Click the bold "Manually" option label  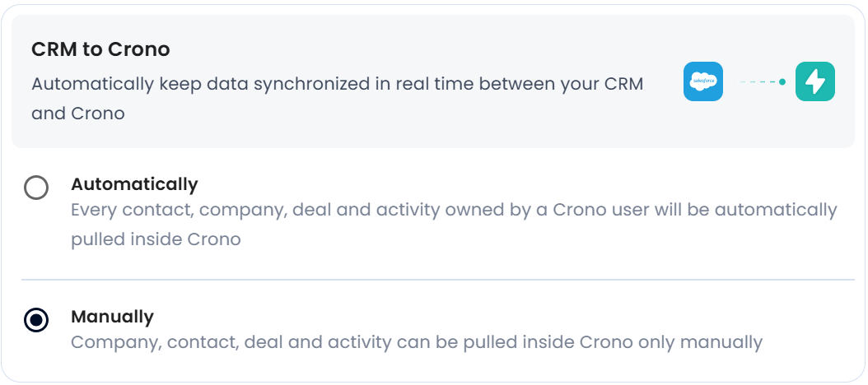pyautogui.click(x=112, y=317)
